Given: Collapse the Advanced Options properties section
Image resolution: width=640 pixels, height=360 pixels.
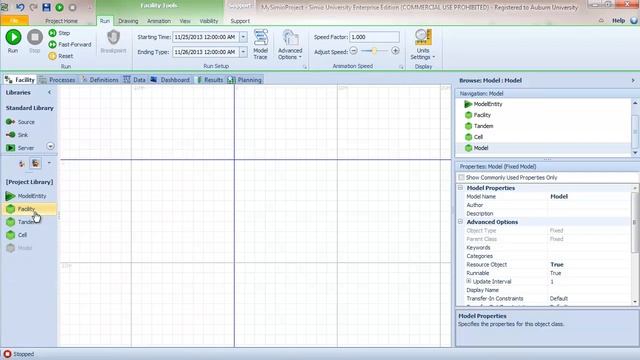Looking at the screenshot, I should pos(460,222).
